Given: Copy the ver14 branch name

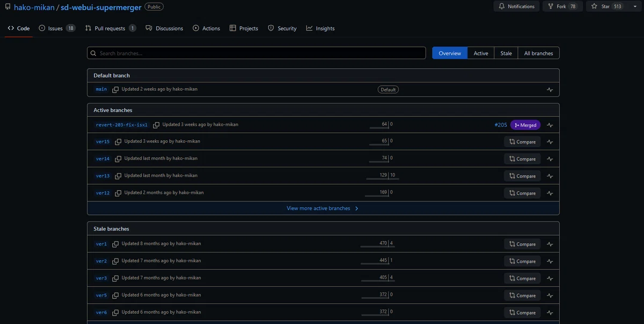Looking at the screenshot, I should (x=118, y=159).
